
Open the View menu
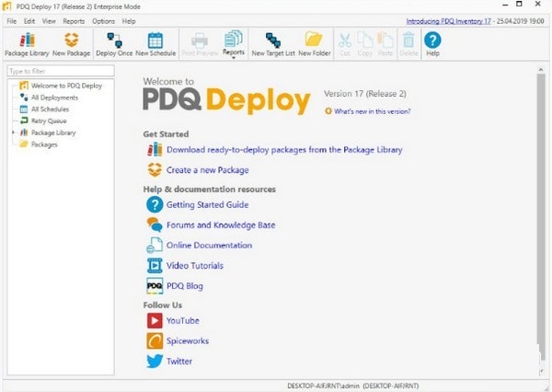tap(49, 21)
